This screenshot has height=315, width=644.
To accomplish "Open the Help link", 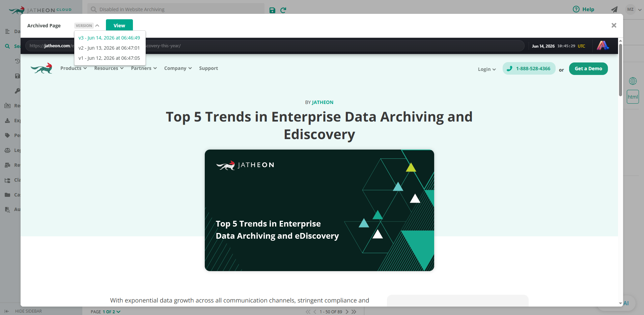I will (x=584, y=9).
